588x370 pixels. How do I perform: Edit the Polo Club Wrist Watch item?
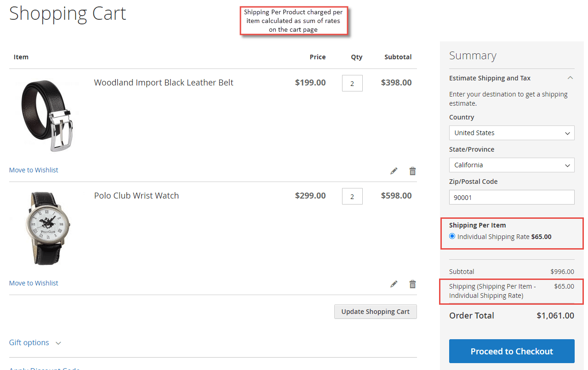(394, 284)
